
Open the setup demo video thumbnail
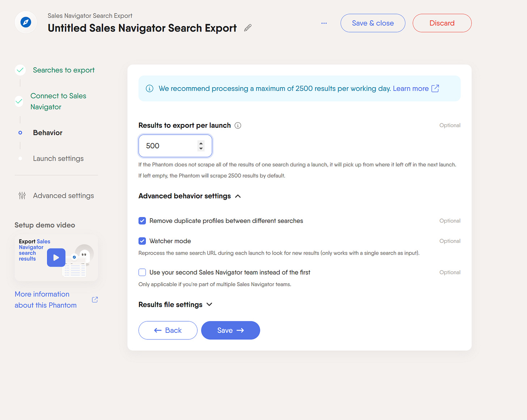pos(56,258)
